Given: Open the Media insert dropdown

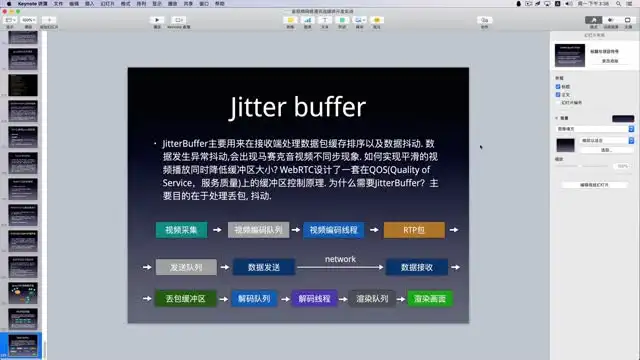Looking at the screenshot, I should click(359, 20).
